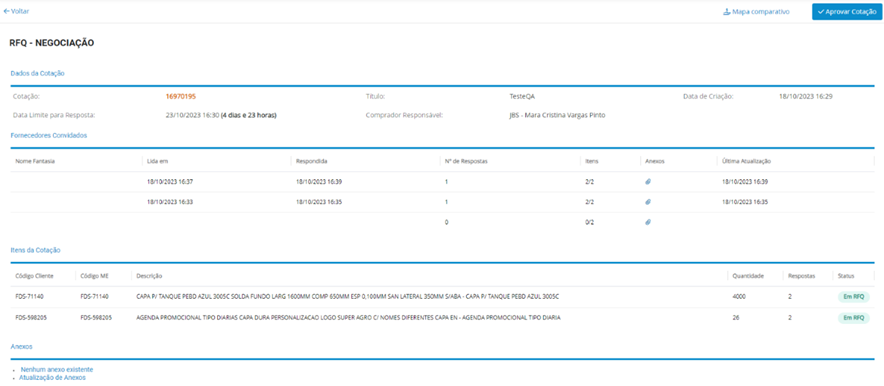Click the orange quotation number 16970195

coord(180,96)
